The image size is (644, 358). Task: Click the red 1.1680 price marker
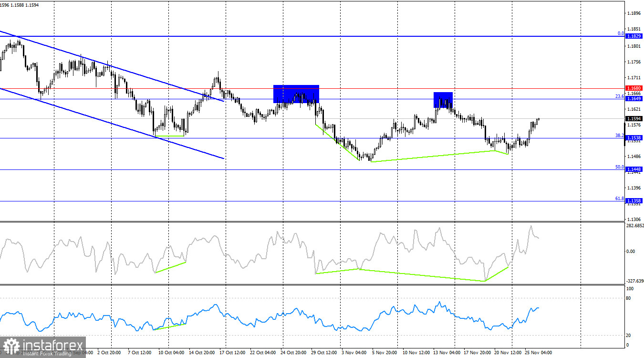click(634, 89)
